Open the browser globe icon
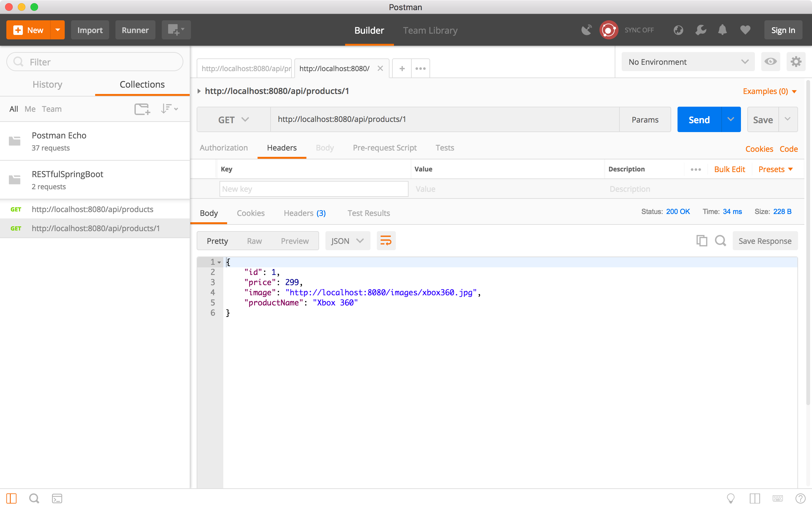The width and height of the screenshot is (812, 508). click(x=678, y=30)
